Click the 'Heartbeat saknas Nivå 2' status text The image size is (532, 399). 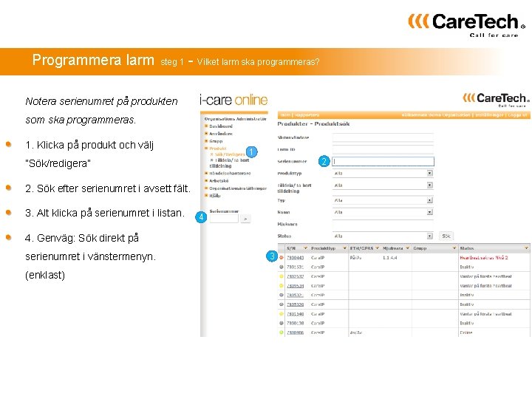484,258
